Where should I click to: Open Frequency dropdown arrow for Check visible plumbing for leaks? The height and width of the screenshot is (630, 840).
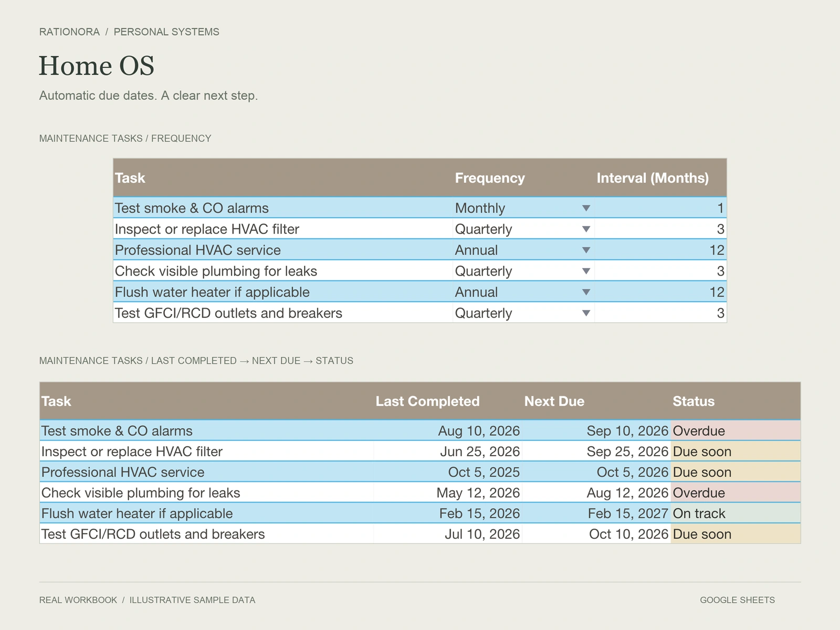point(586,271)
